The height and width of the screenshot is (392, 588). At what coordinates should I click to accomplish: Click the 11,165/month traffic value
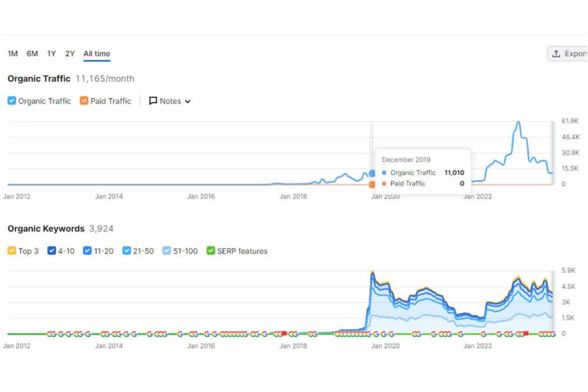[x=105, y=79]
